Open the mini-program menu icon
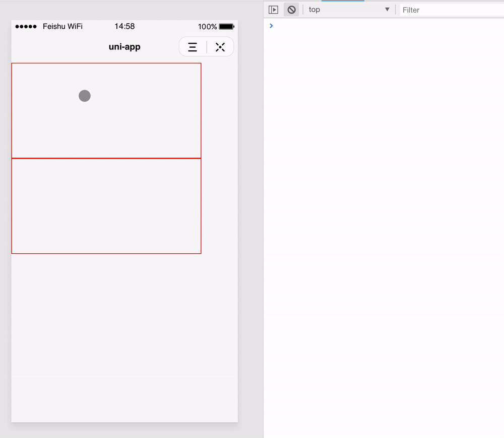This screenshot has width=504, height=438. (193, 47)
